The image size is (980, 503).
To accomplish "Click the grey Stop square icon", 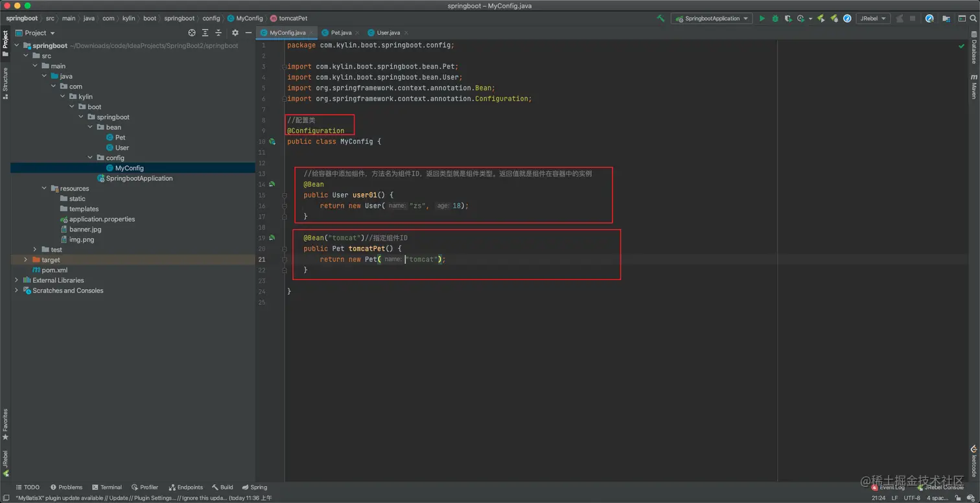I will pyautogui.click(x=913, y=19).
